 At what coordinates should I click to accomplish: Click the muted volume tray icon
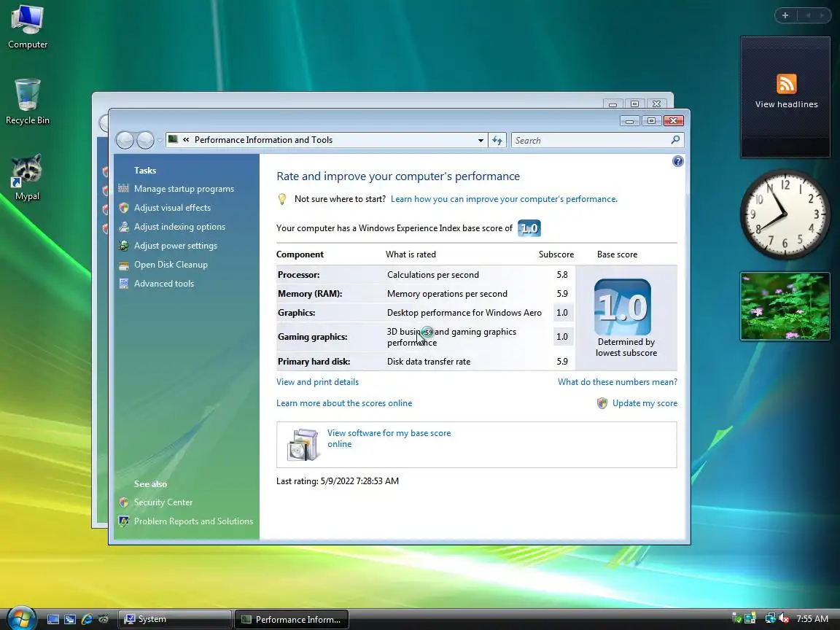coord(784,619)
